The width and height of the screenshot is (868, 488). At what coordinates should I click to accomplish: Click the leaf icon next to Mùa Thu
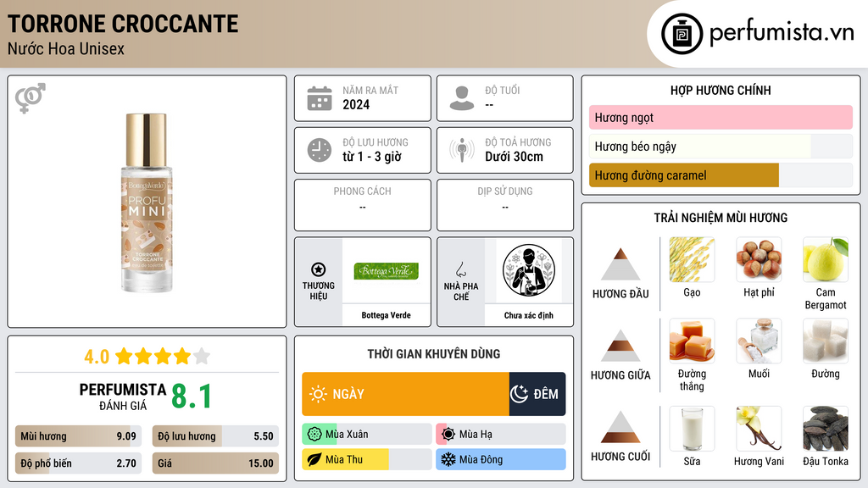[x=314, y=459]
